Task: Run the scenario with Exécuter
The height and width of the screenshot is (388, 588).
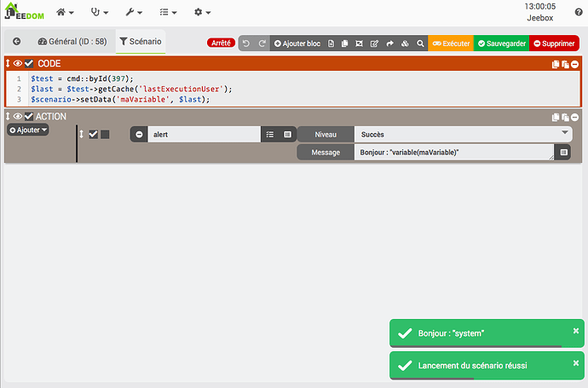Action: [451, 43]
